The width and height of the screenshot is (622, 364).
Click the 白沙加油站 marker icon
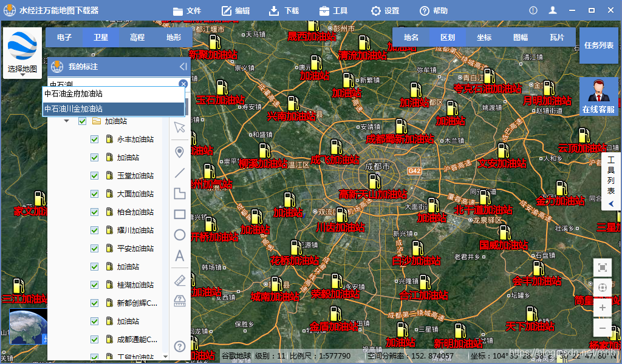(x=417, y=248)
